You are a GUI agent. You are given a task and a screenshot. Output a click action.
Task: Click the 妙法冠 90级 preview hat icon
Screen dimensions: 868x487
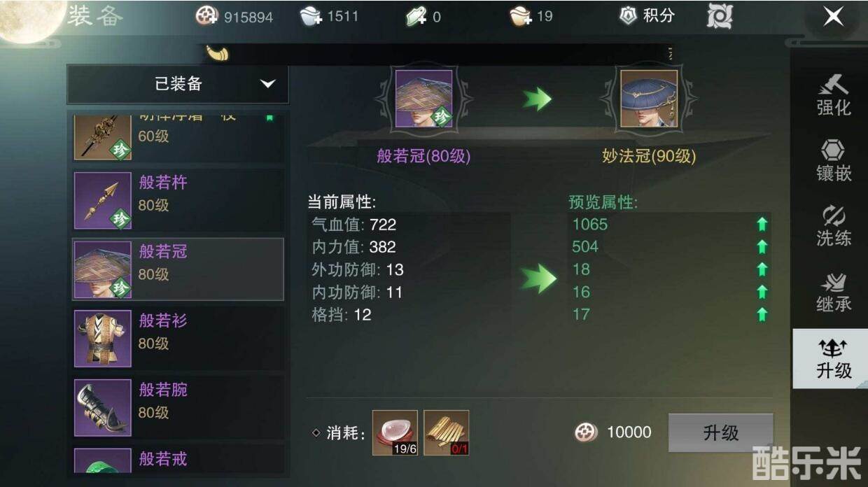pos(649,99)
